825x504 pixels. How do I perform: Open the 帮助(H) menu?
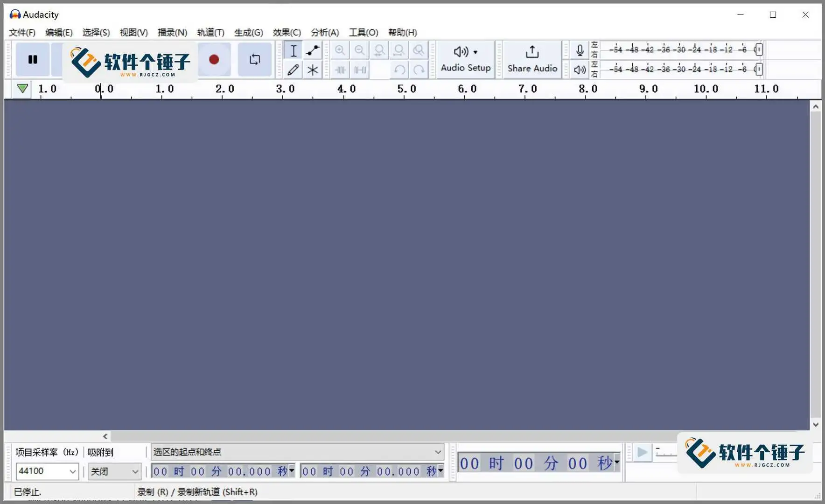click(x=402, y=32)
